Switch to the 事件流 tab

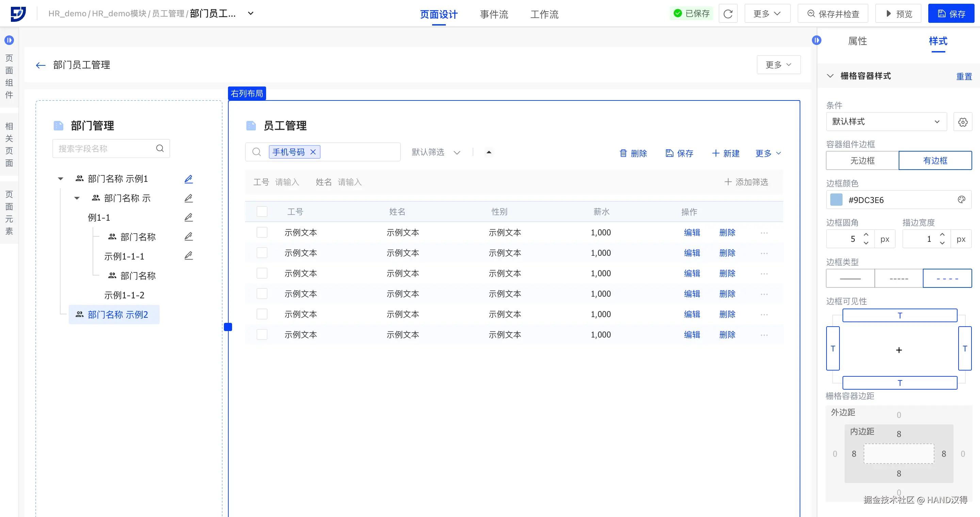coord(494,14)
